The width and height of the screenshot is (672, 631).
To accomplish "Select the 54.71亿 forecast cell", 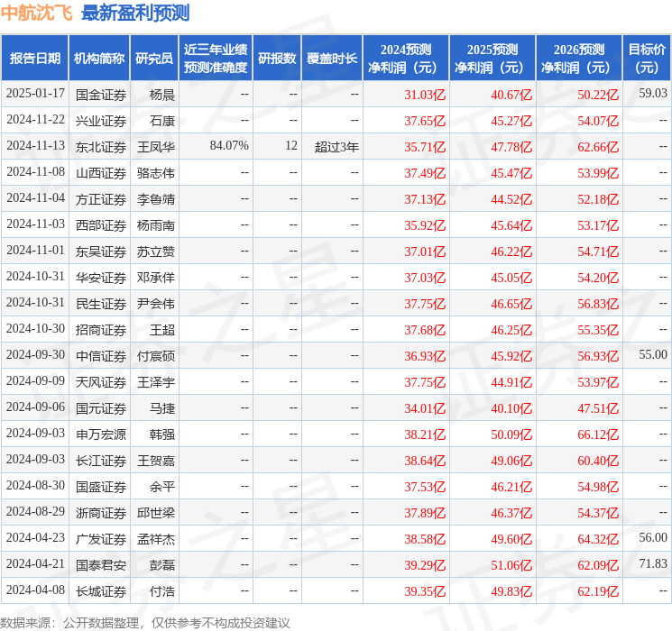I will coord(579,251).
